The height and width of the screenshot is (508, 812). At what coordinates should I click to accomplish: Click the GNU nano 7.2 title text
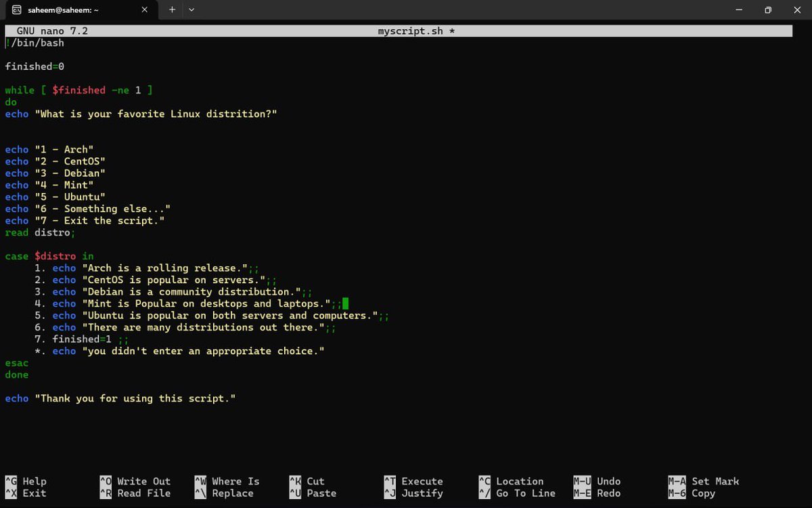52,31
